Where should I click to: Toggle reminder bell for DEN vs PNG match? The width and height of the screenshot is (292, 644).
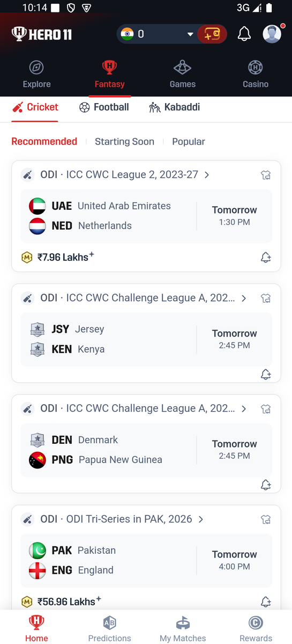[266, 485]
